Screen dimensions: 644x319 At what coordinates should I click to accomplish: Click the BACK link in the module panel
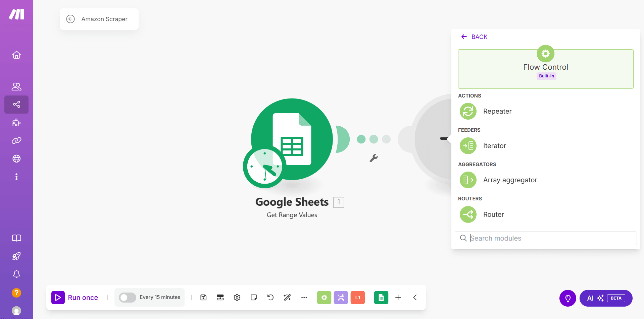pos(475,37)
